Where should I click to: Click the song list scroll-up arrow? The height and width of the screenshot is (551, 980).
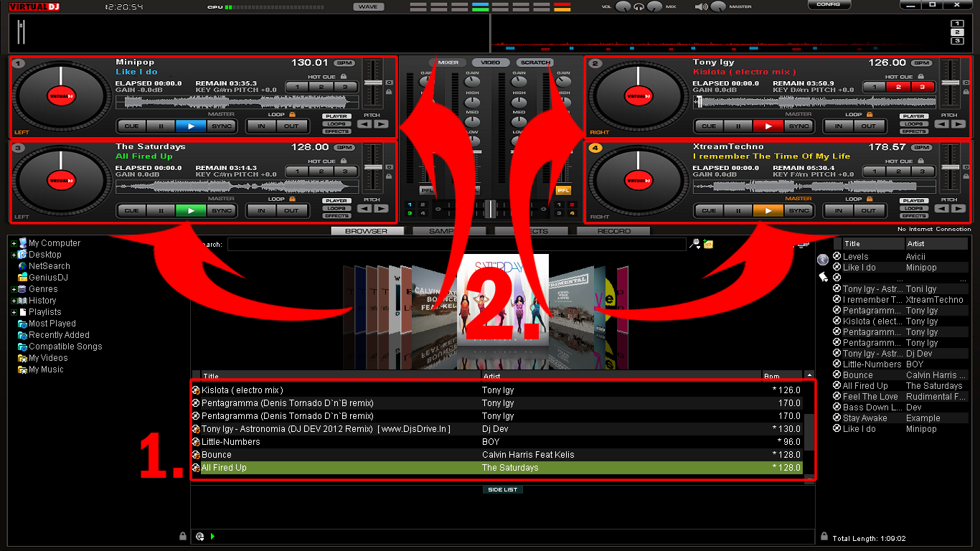809,375
